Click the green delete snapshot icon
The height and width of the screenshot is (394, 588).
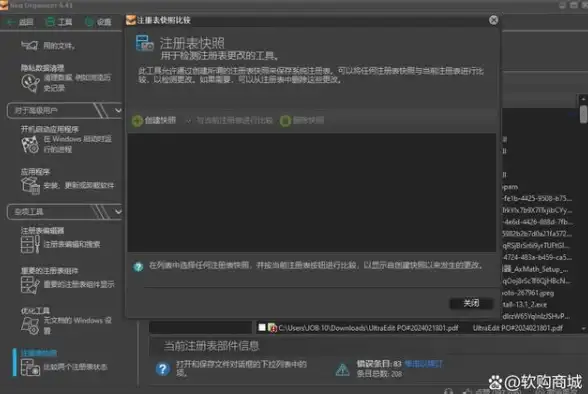(x=285, y=120)
